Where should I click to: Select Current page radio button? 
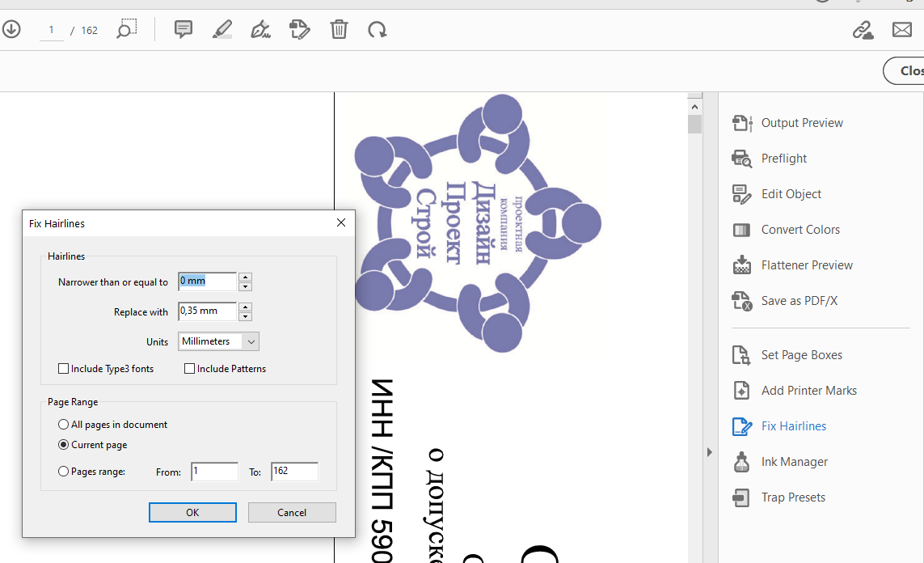point(63,445)
